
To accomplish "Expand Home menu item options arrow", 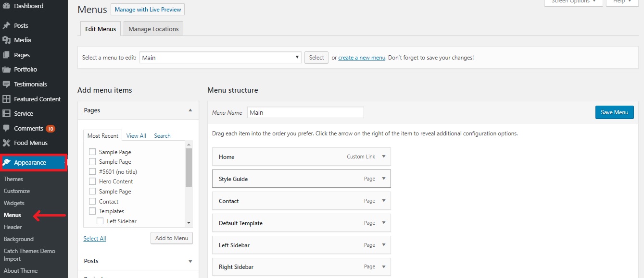I will click(384, 157).
